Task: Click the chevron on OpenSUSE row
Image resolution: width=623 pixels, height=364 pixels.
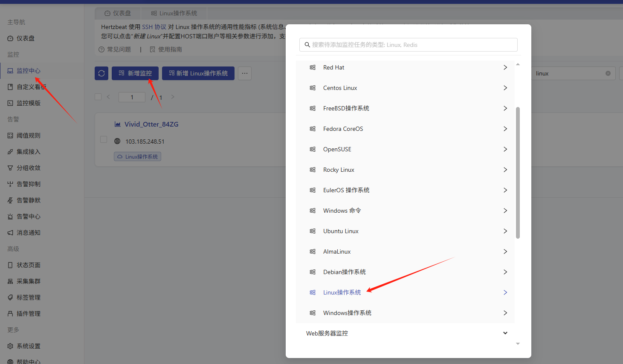Action: [x=505, y=149]
